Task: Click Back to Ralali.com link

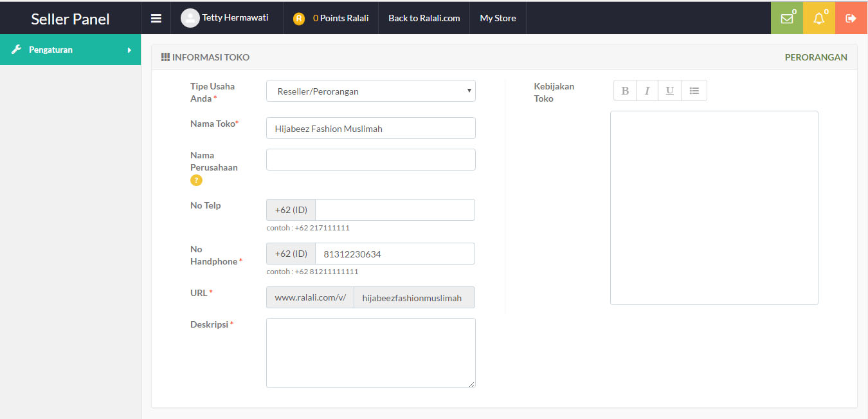Action: coord(424,18)
